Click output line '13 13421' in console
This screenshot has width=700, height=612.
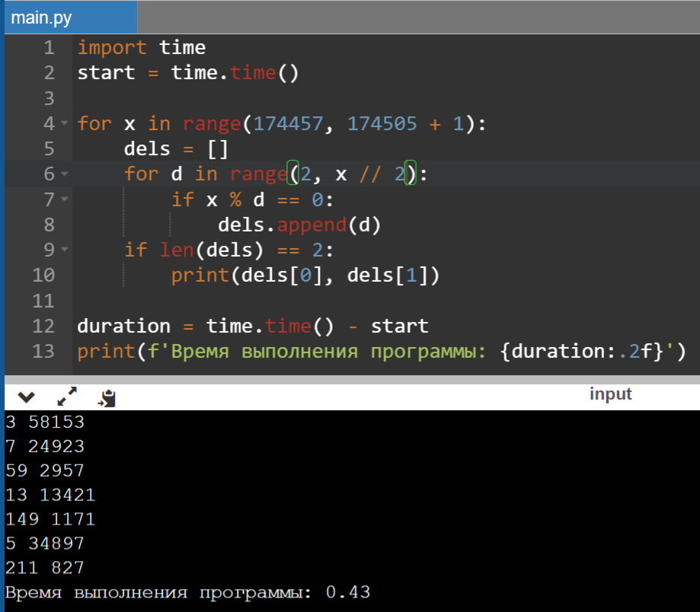[50, 495]
